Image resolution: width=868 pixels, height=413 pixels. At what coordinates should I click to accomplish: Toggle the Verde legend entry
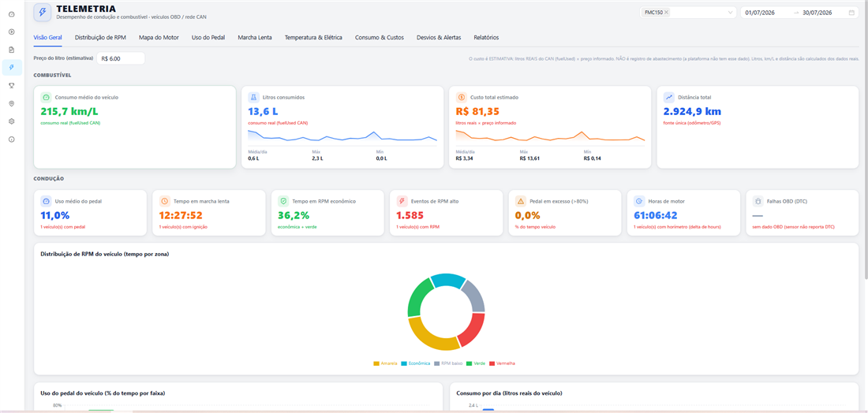476,363
